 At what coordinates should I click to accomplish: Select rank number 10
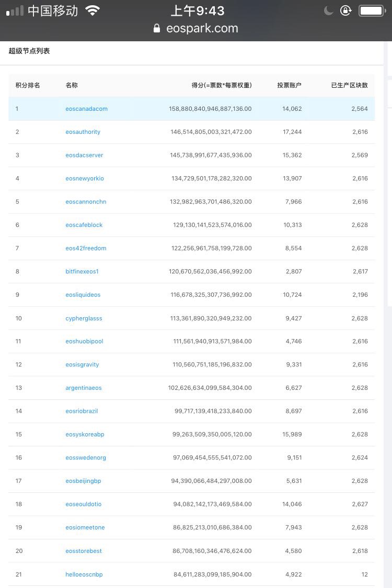(x=19, y=318)
